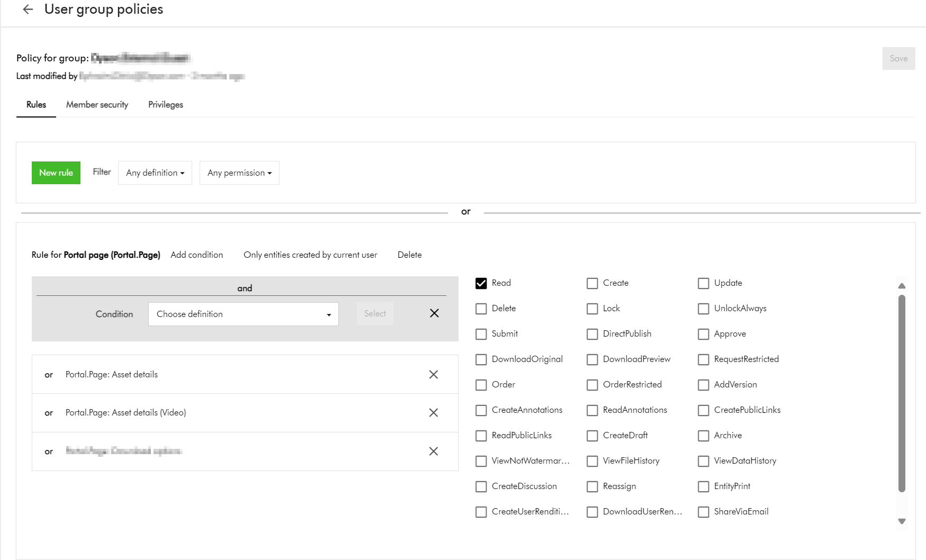Switch to the Member security tab
The height and width of the screenshot is (560, 926).
tap(97, 105)
